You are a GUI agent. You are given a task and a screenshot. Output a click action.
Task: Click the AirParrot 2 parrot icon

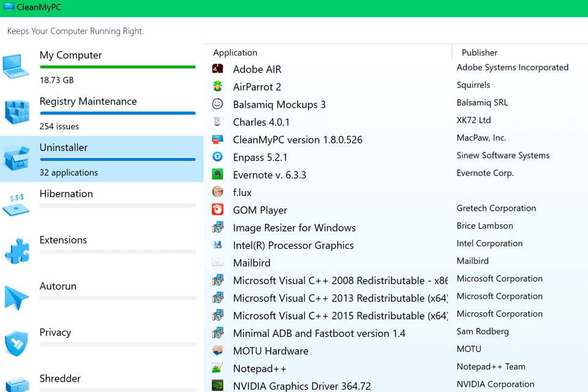217,86
